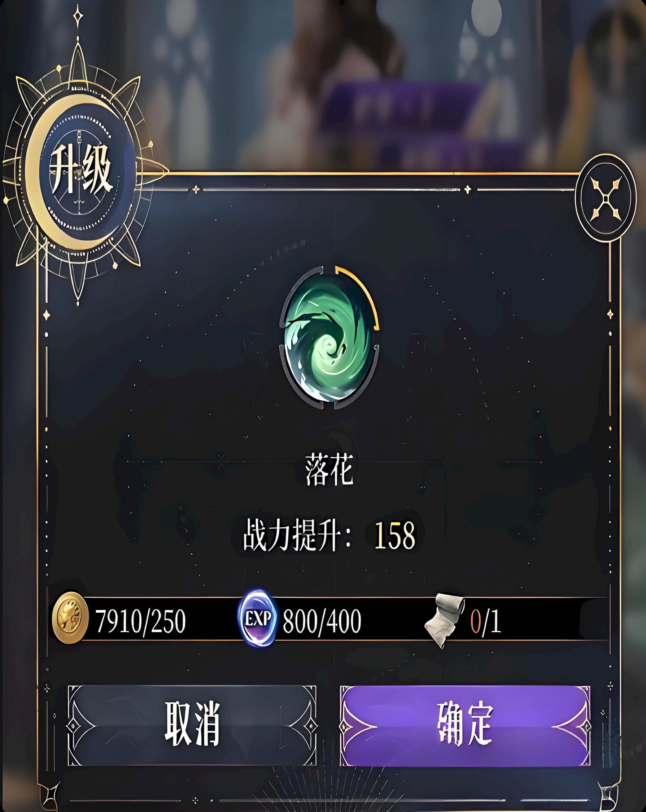Click the orange arc on the skill ring
This screenshot has height=812, width=646.
click(x=360, y=296)
